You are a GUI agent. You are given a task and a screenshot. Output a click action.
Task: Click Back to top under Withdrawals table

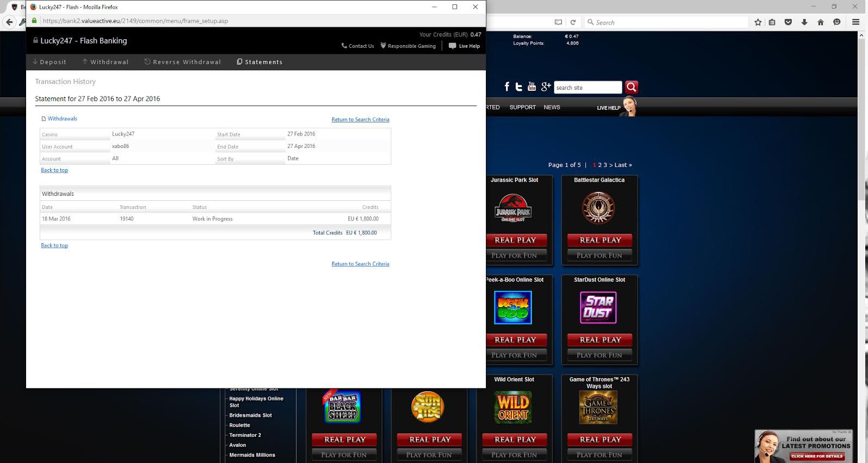[x=54, y=245]
